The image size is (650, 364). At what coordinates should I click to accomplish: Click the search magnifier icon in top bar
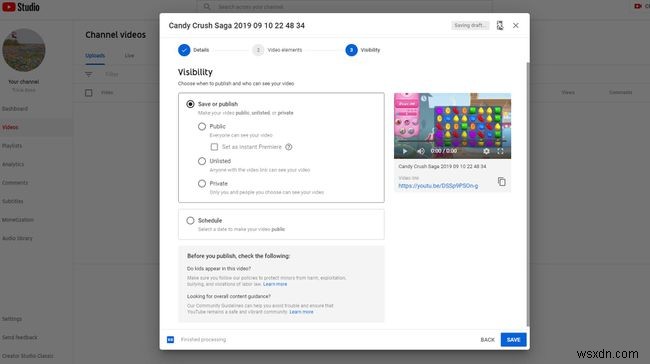pos(207,7)
